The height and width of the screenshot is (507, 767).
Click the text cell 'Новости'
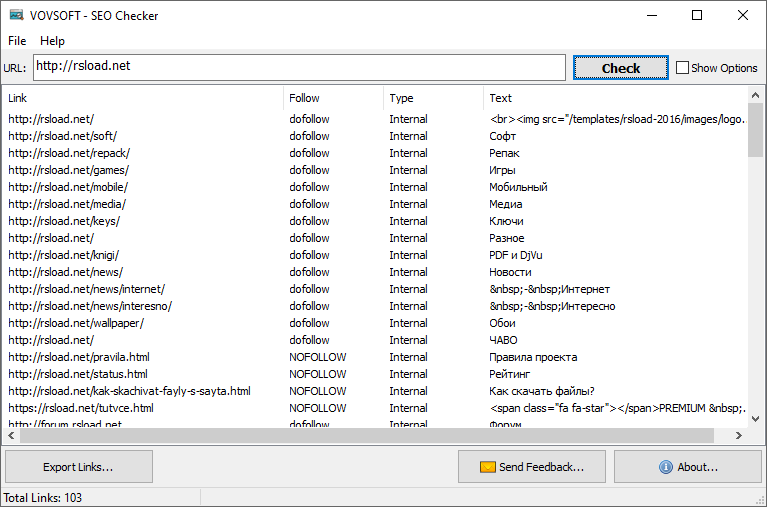point(510,272)
